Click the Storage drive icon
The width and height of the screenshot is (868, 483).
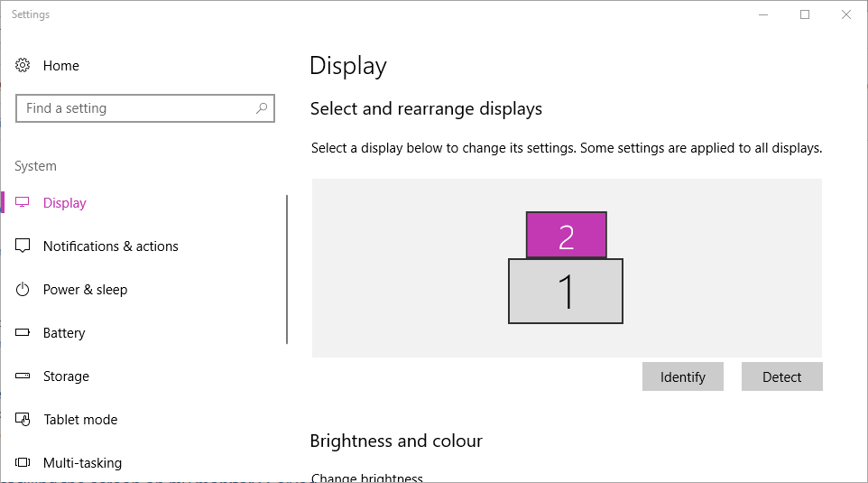coord(23,376)
